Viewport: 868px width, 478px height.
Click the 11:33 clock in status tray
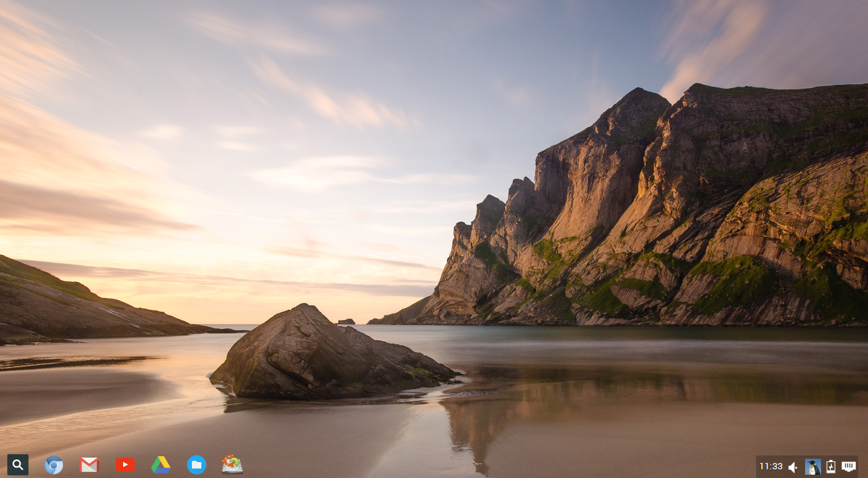tap(771, 467)
